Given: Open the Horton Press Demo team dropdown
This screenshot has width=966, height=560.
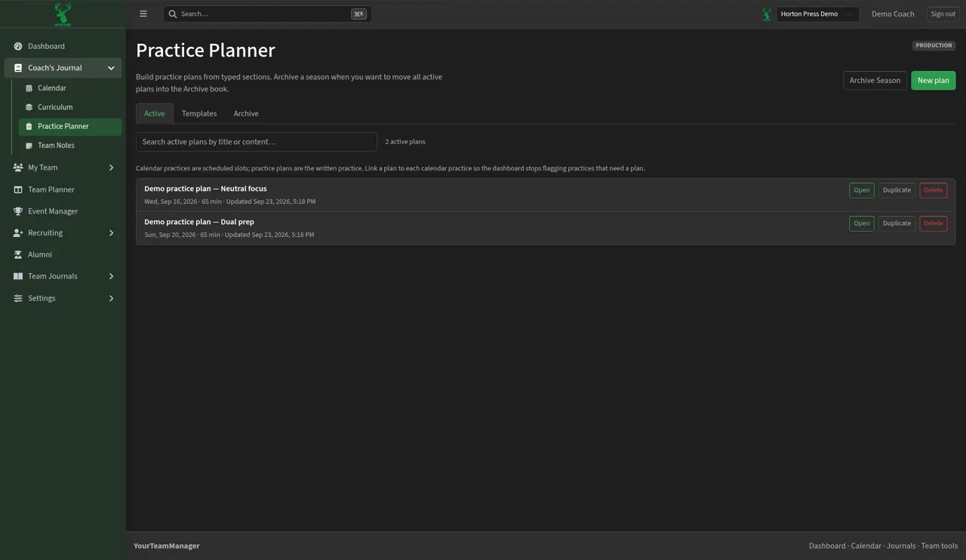Looking at the screenshot, I should click(x=817, y=14).
